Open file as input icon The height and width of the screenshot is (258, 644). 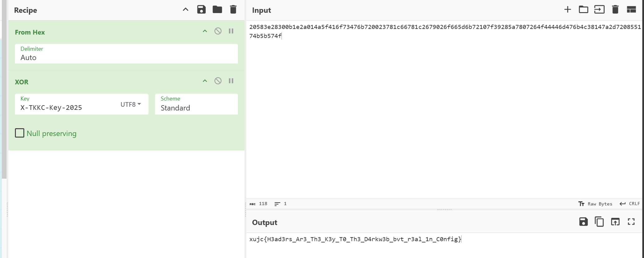coord(599,10)
